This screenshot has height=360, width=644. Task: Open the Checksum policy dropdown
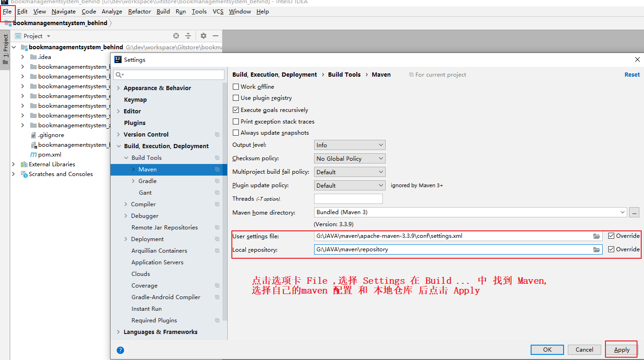tap(349, 159)
